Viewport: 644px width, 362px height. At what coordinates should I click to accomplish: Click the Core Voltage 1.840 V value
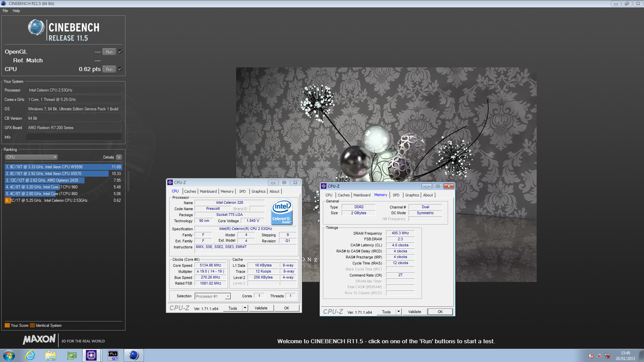253,221
